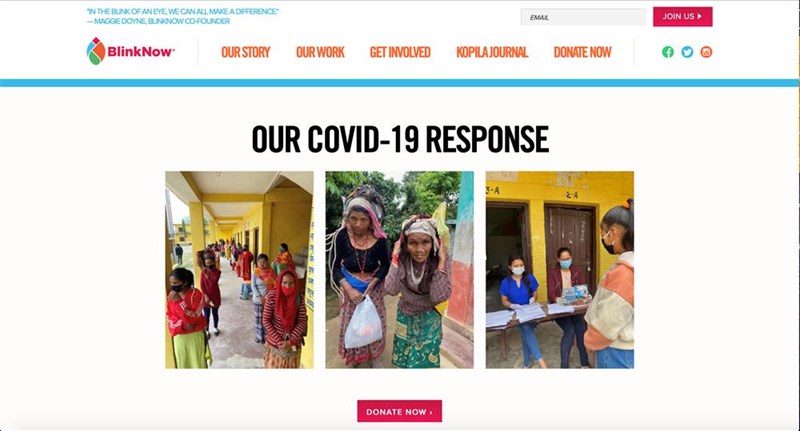Open the photo of two elderly women
The height and width of the screenshot is (431, 800).
point(399,270)
